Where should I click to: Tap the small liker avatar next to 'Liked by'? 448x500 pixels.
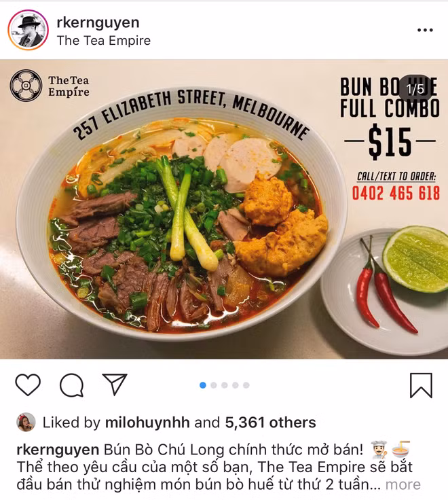tap(26, 422)
